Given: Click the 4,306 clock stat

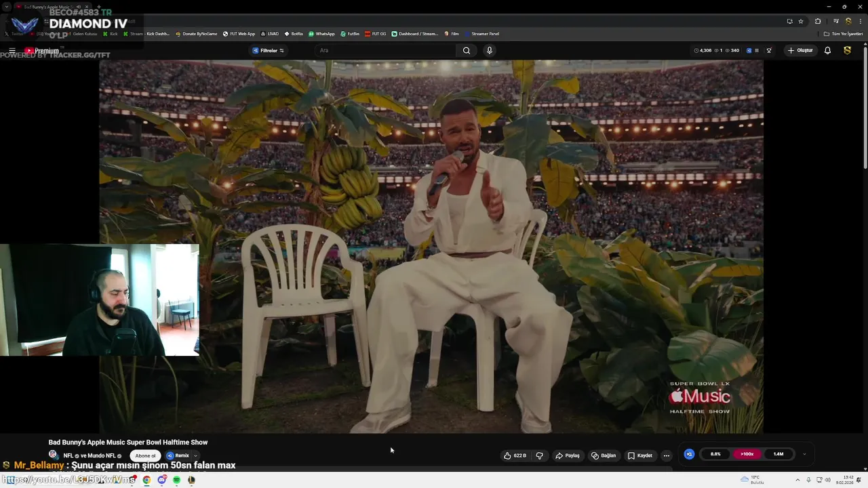Looking at the screenshot, I should [703, 50].
